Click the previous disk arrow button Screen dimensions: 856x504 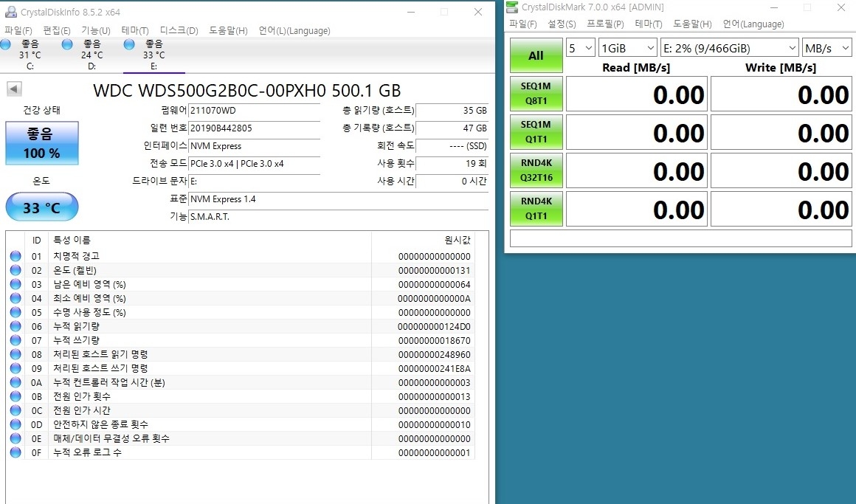tap(14, 89)
